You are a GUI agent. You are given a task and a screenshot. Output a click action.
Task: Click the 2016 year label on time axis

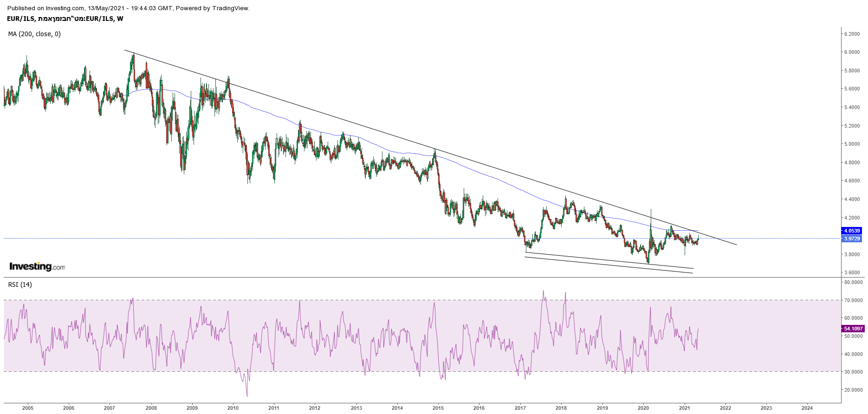[x=479, y=408]
